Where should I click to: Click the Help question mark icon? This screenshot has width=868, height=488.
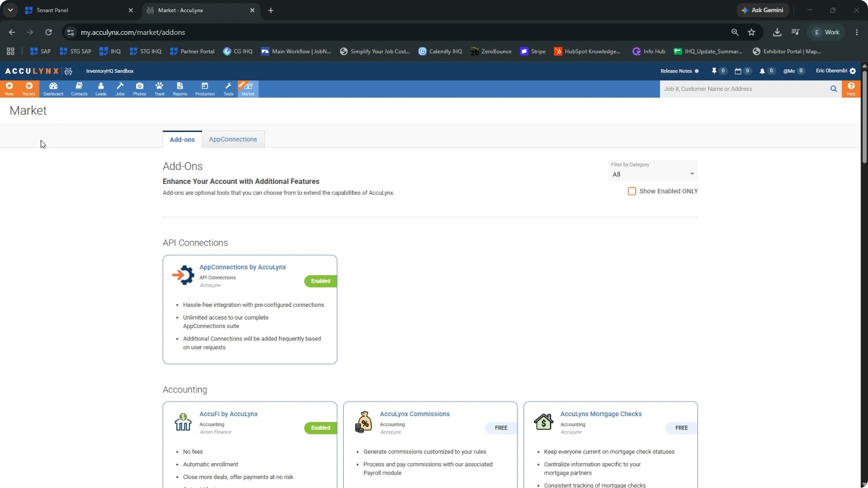(851, 89)
